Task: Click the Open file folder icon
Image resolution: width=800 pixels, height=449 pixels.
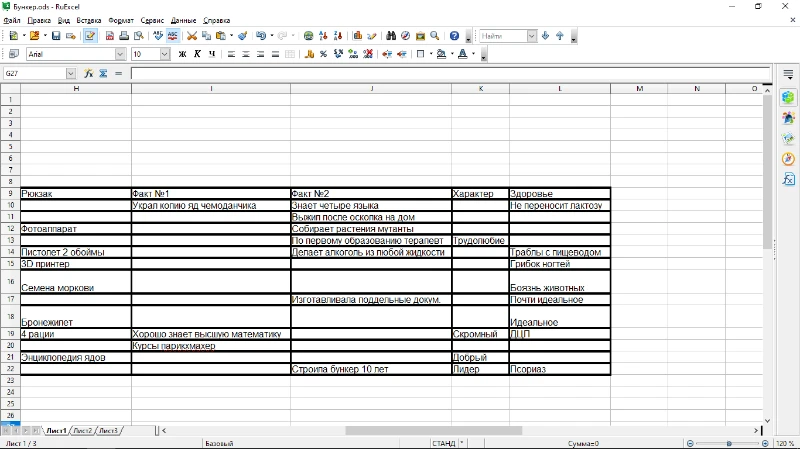Action: 34,36
